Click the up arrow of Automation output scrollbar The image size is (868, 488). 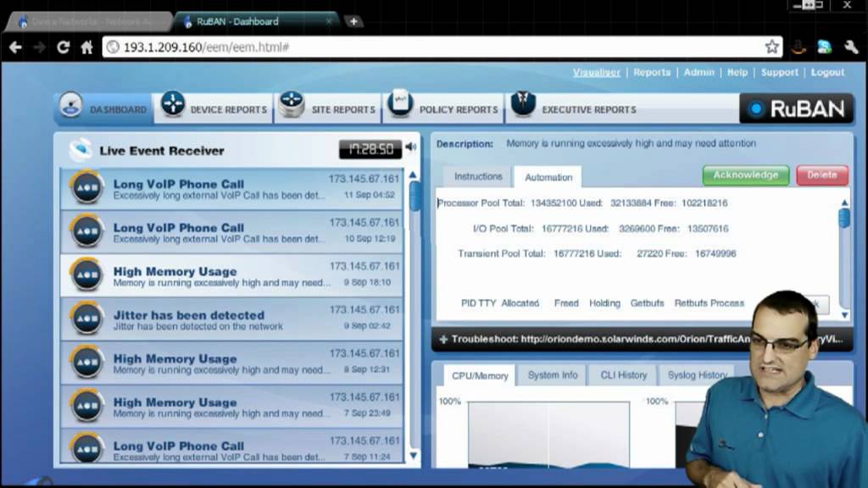pyautogui.click(x=844, y=203)
